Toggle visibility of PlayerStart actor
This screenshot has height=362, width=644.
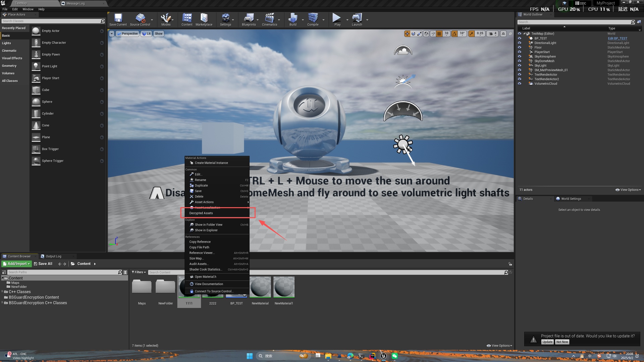click(x=520, y=52)
